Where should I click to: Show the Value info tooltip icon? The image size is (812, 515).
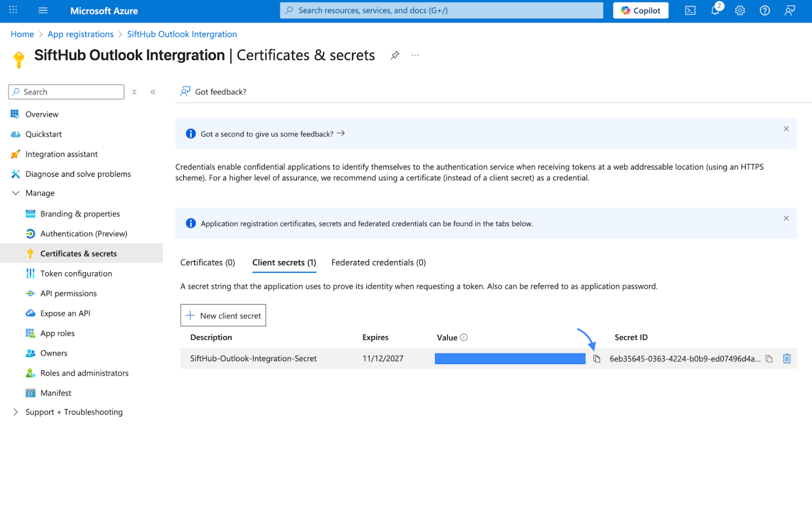pyautogui.click(x=464, y=338)
